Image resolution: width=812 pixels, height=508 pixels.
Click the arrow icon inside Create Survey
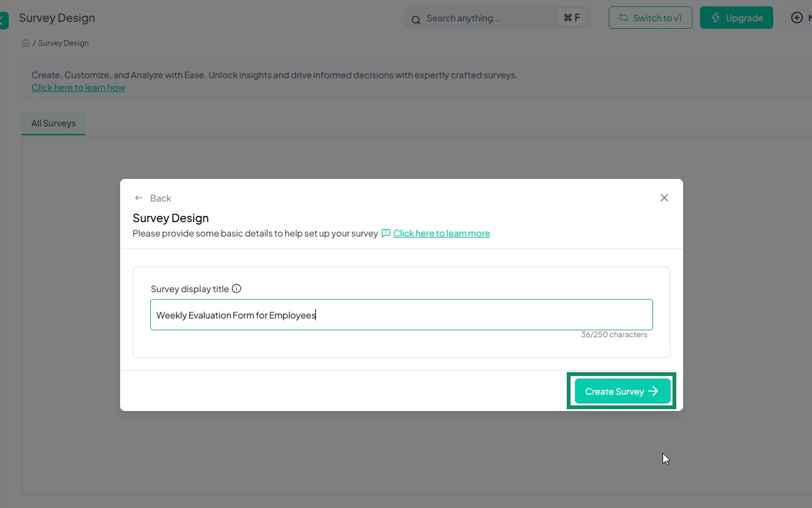(653, 391)
